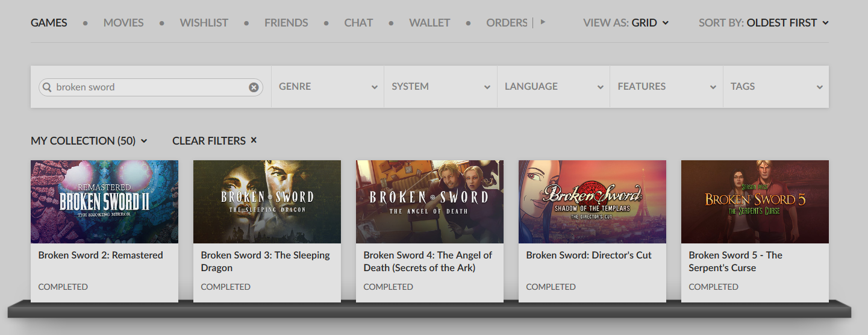Click title 'Broken Sword 3: The Sleeping Dragon'
Viewport: 868px width, 335px height.
tap(265, 261)
